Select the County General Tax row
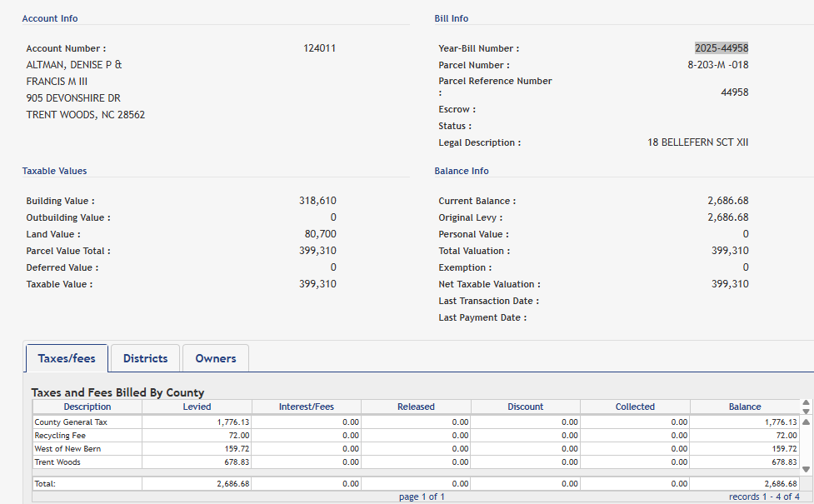The height and width of the screenshot is (504, 814). coord(71,422)
